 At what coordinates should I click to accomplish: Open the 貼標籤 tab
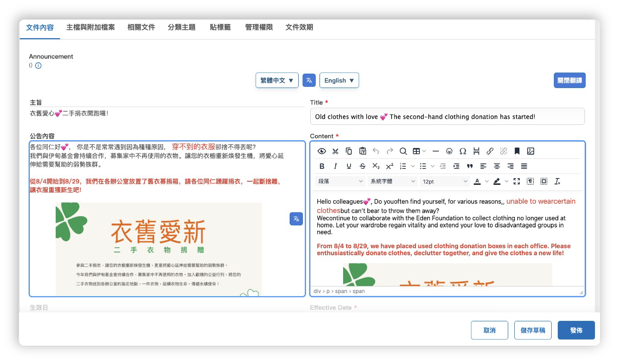[x=220, y=27]
